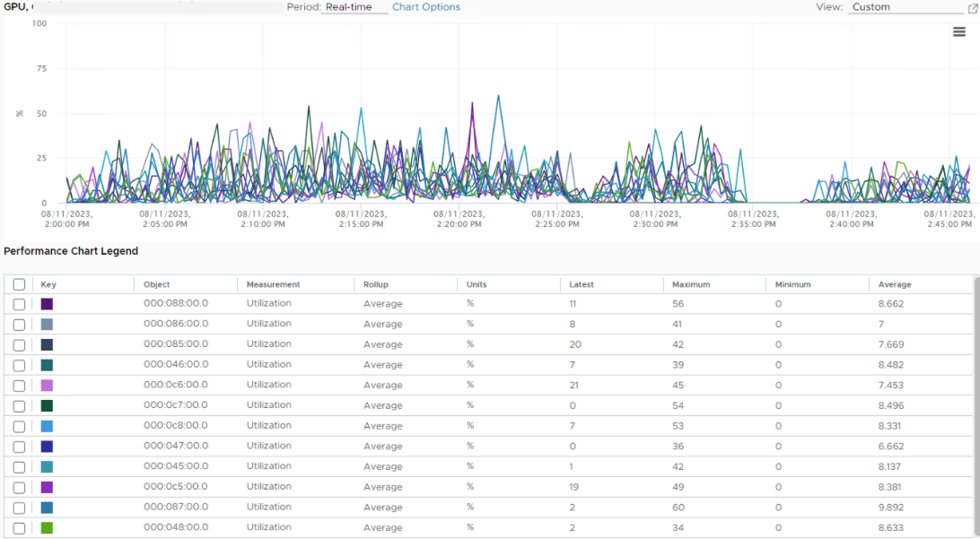Click the latest value 21
This screenshot has height=539, width=980.
[x=573, y=386]
